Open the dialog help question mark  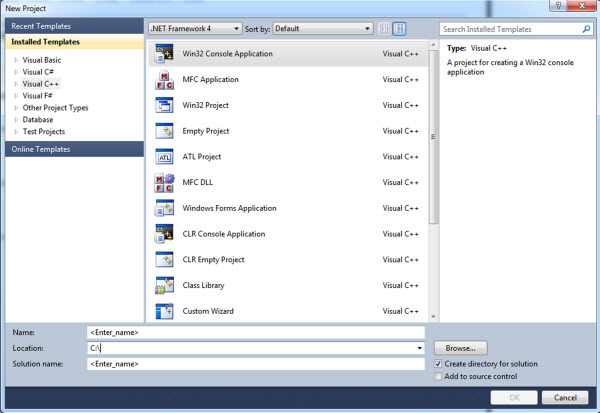558,5
